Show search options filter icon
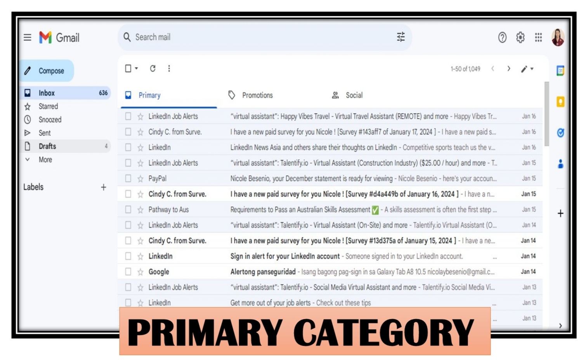Screen dimensions: 588x364 click(401, 37)
